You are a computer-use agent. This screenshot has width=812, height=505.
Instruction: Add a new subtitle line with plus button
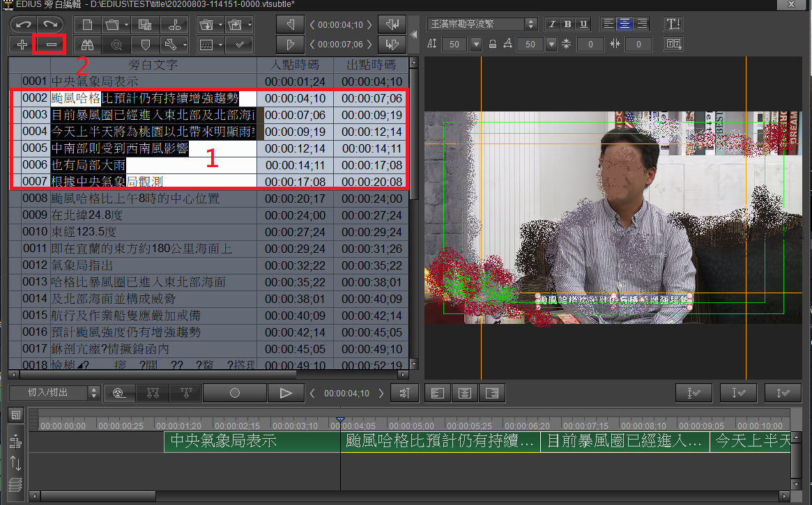click(x=22, y=45)
